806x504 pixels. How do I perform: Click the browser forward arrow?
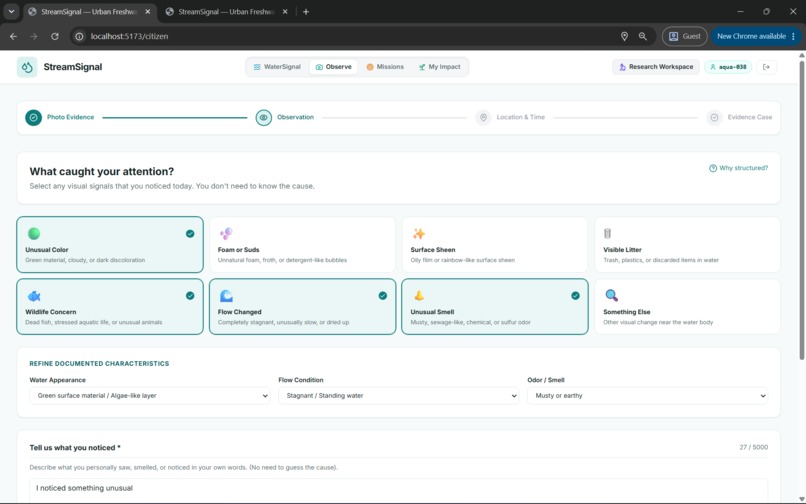coord(34,37)
